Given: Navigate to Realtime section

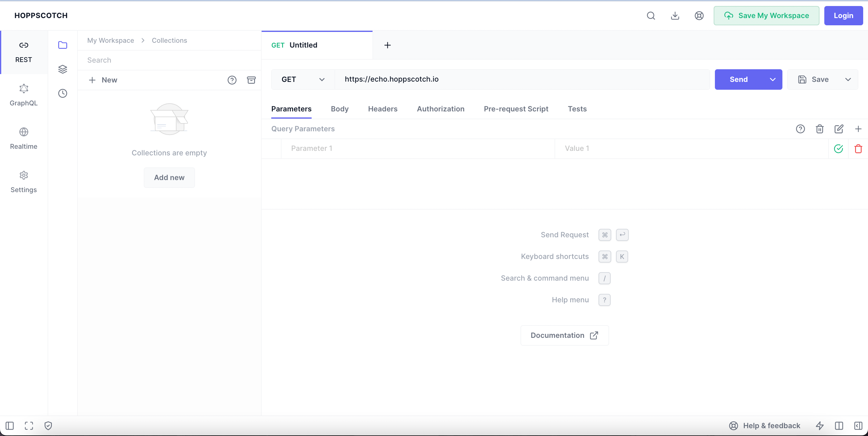Looking at the screenshot, I should point(24,138).
